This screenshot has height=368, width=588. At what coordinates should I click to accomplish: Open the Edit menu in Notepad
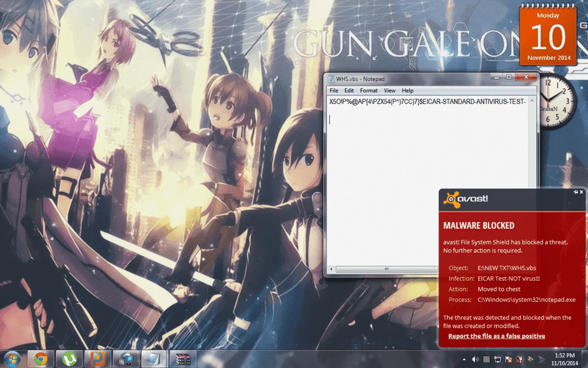(349, 90)
